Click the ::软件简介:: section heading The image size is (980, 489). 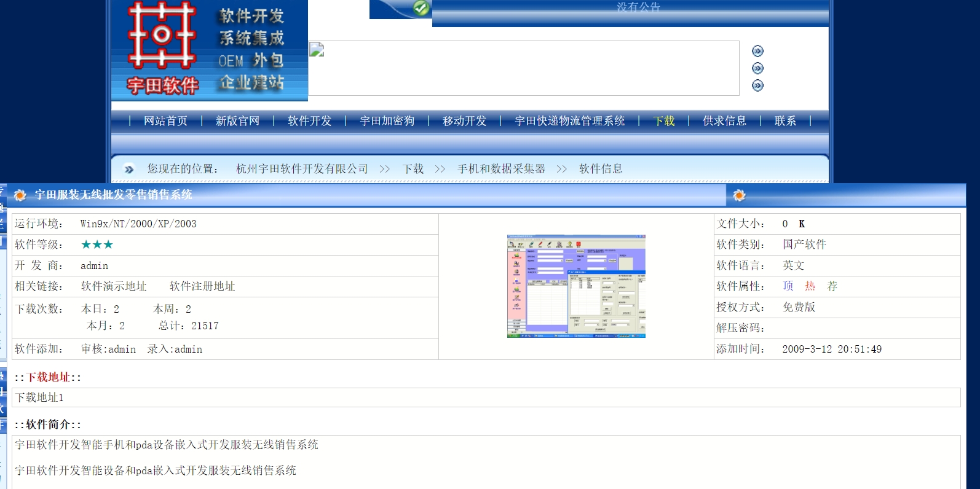48,424
